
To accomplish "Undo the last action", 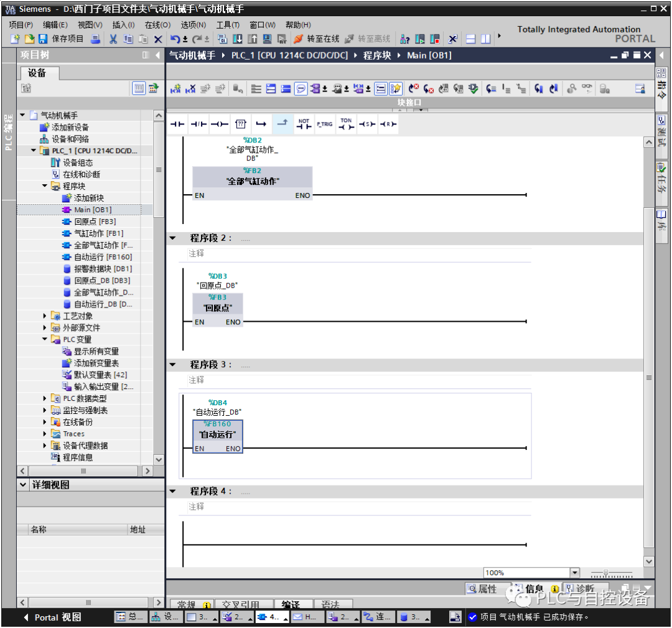I will (x=175, y=39).
